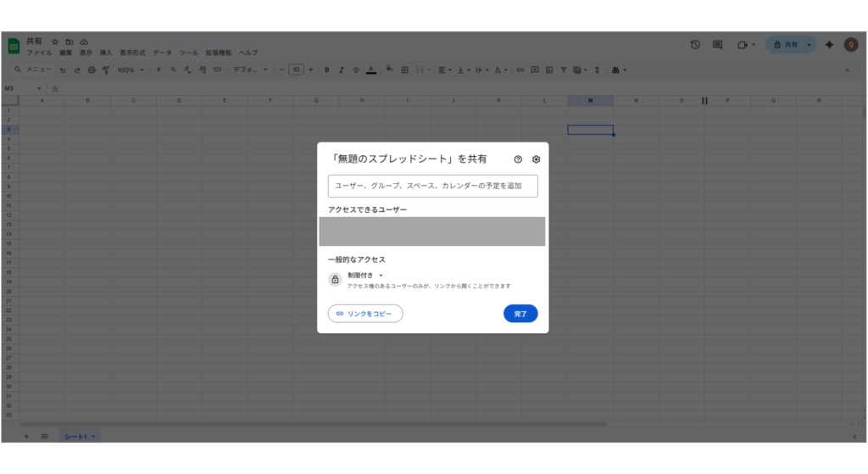Open the Google Sheets home icon

[x=14, y=46]
